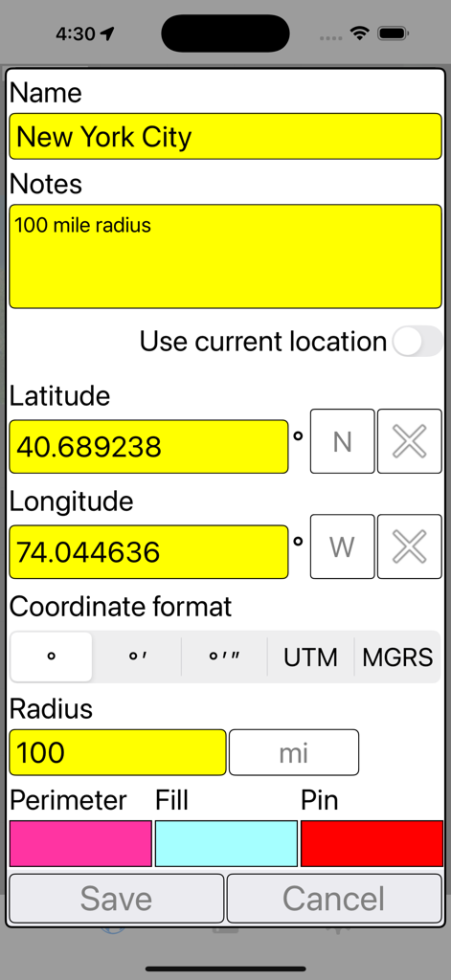Image resolution: width=451 pixels, height=980 pixels.
Task: Select degrees-minutes-seconds coordinate format
Action: point(224,657)
